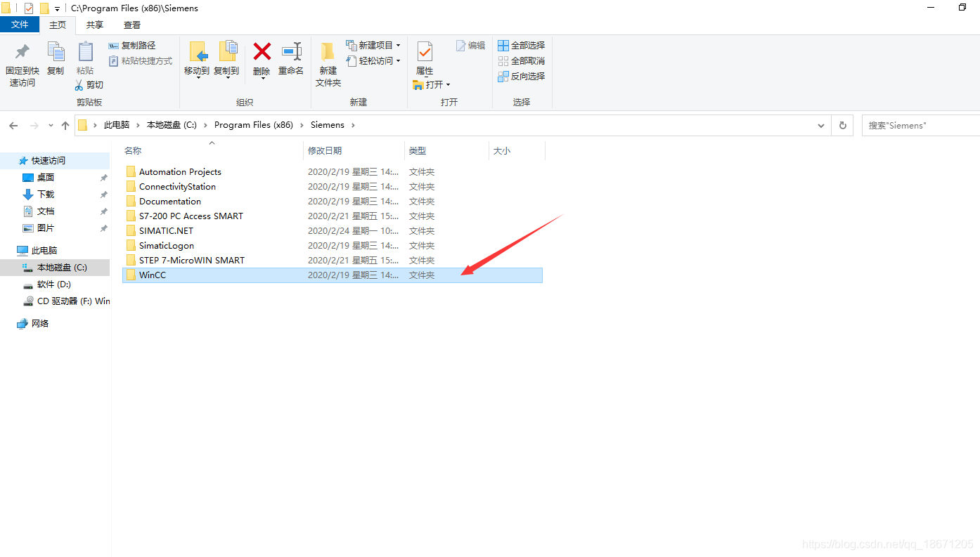Click the Search Siemens input box
Image resolution: width=980 pixels, height=557 pixels.
click(921, 125)
